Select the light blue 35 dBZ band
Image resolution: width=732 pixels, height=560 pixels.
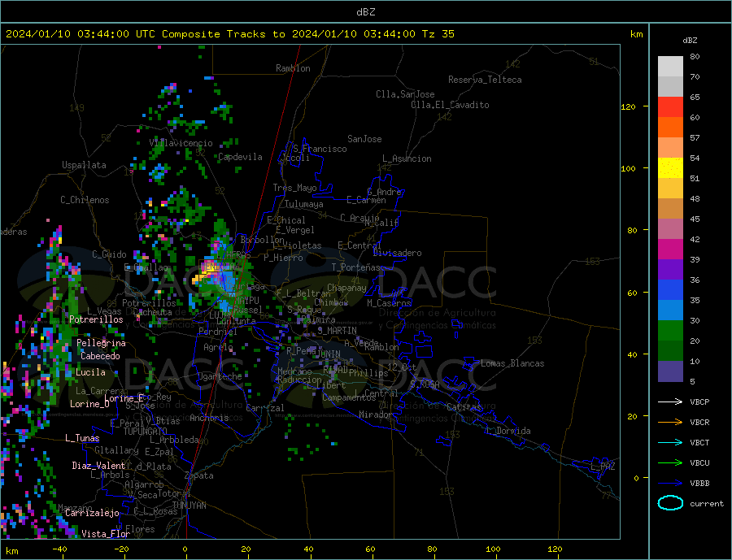[x=670, y=310]
